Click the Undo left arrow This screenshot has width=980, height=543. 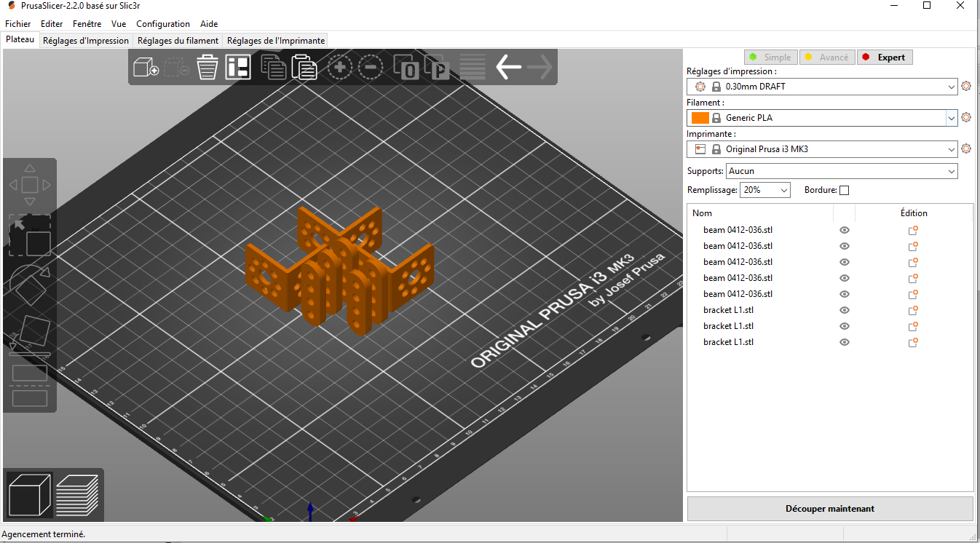pos(508,68)
